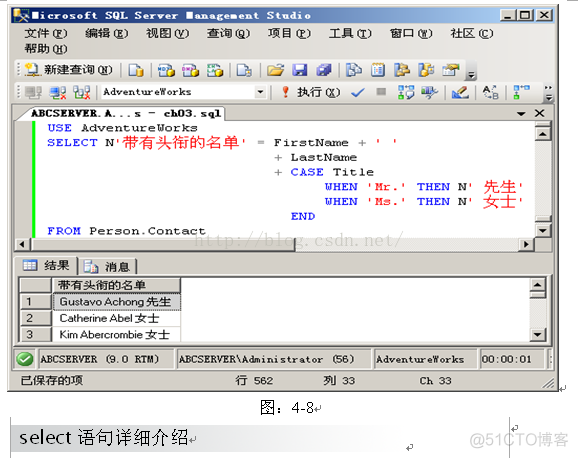
Task: Switch to the 消息 (Messages) tab
Action: 107,266
